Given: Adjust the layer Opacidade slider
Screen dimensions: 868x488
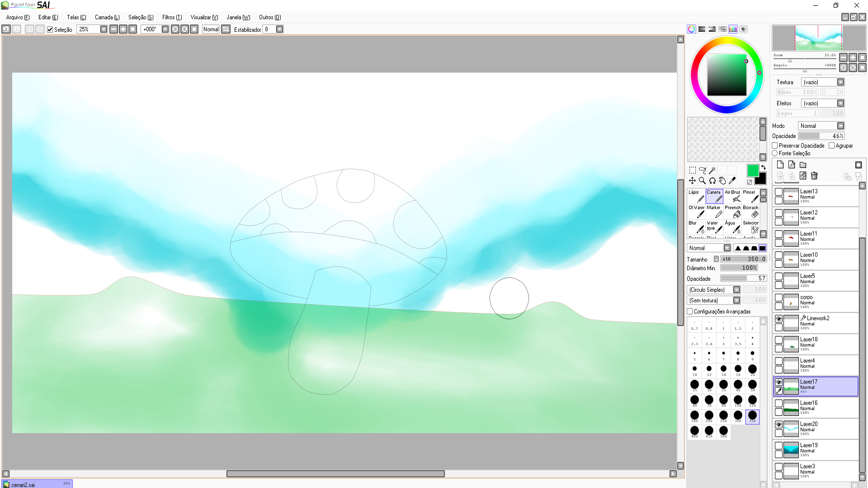Looking at the screenshot, I should [821, 136].
